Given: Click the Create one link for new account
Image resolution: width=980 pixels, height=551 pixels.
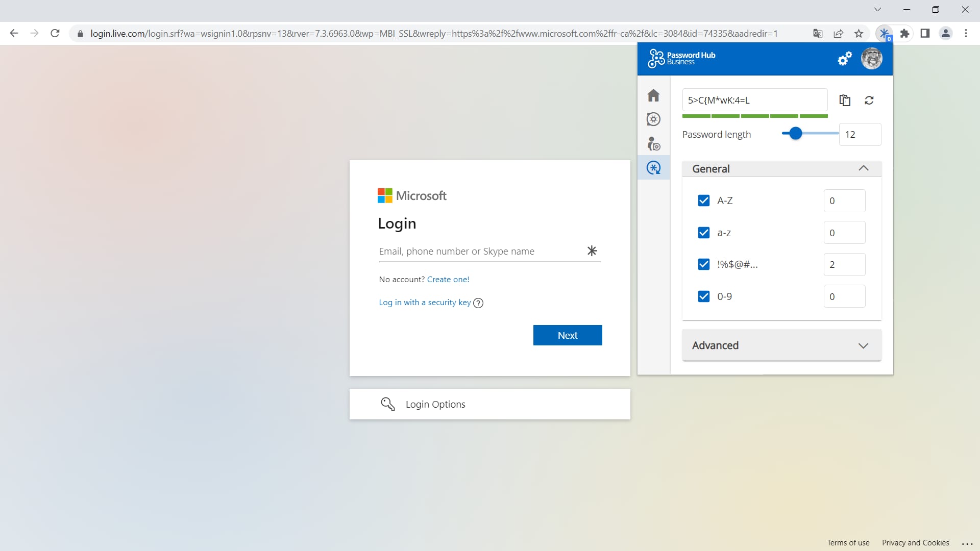Looking at the screenshot, I should pyautogui.click(x=448, y=279).
